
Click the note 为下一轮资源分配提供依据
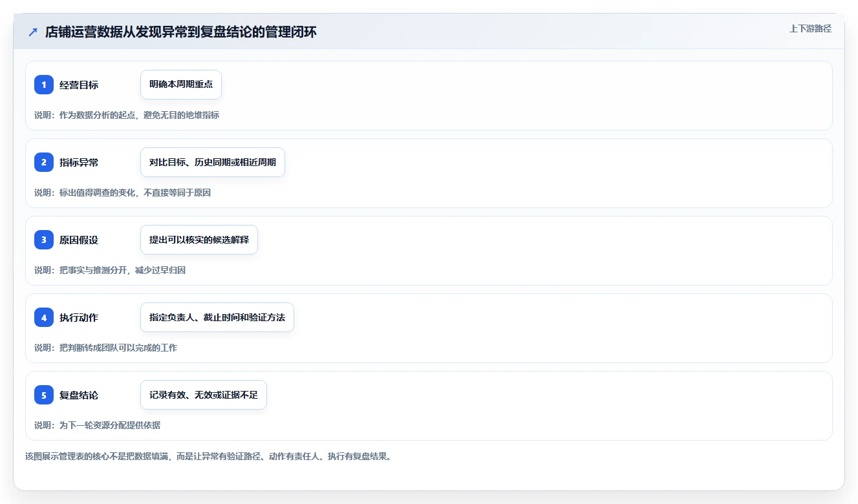[110, 425]
